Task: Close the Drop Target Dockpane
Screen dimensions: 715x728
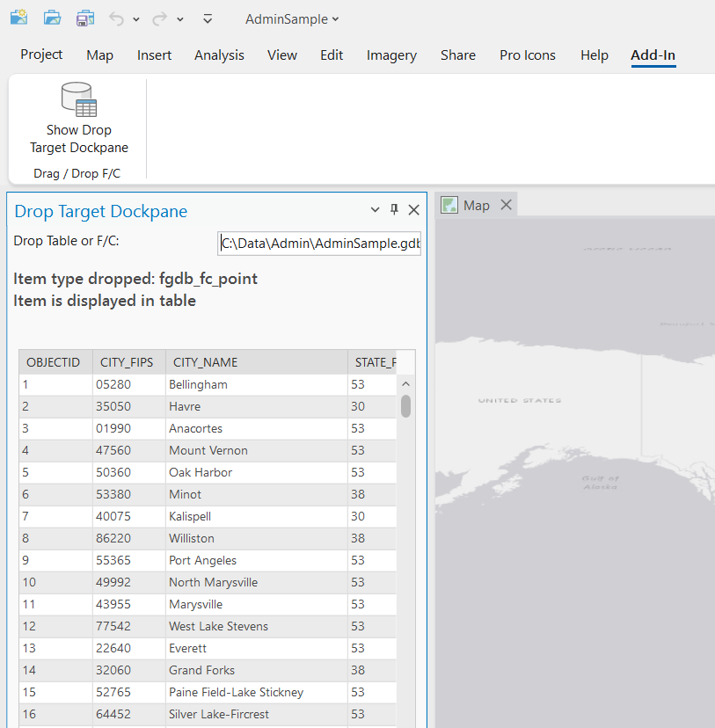Action: click(x=413, y=210)
